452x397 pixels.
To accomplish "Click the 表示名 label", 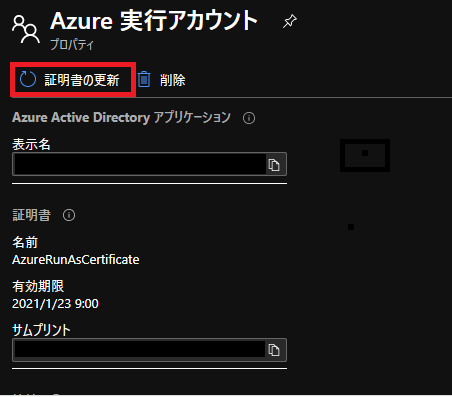I will (31, 144).
